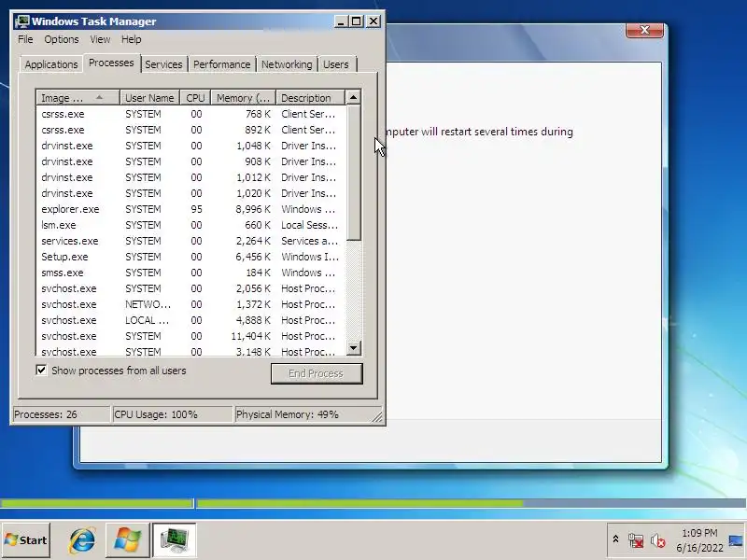
Task: Open the Help menu
Action: pos(131,39)
